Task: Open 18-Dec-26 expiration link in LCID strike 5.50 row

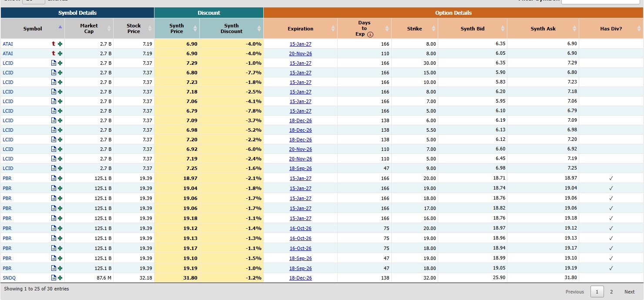Action: click(x=300, y=130)
